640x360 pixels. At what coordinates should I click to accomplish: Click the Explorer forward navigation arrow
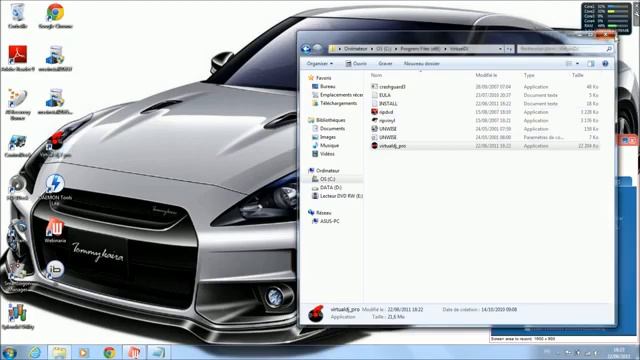point(318,49)
